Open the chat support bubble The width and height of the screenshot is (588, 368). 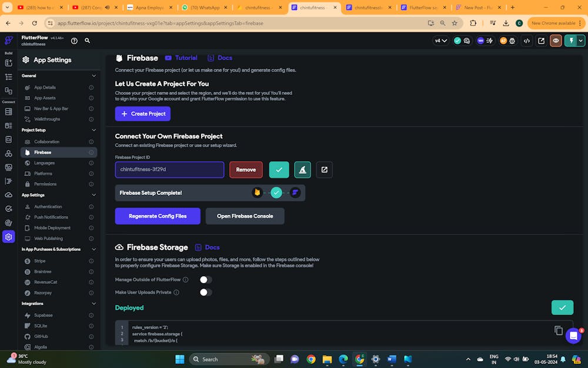point(573,336)
